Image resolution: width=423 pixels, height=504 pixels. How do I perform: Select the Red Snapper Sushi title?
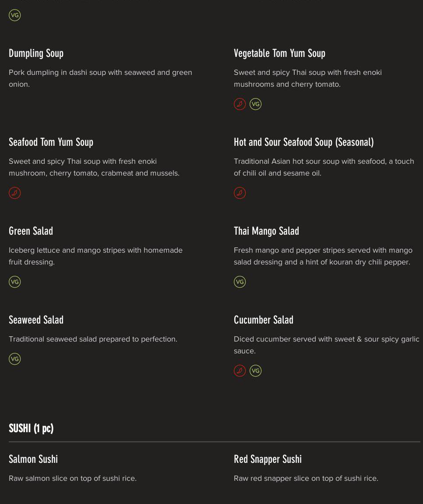coord(268,459)
